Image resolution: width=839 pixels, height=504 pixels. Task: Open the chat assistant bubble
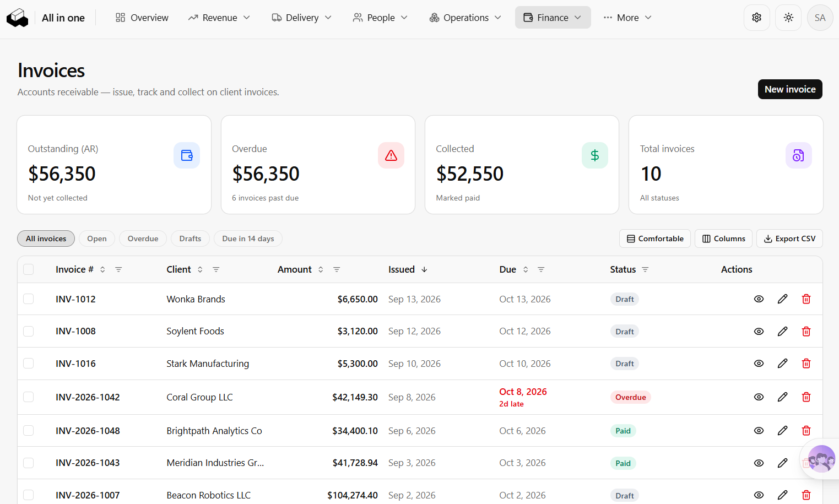click(x=821, y=458)
